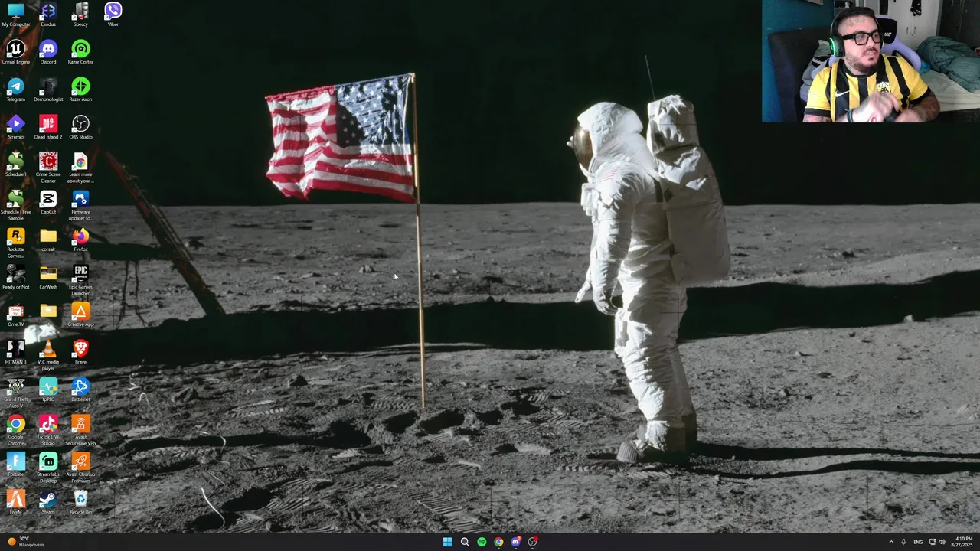
Task: Select the corsair folder
Action: pyautogui.click(x=48, y=240)
